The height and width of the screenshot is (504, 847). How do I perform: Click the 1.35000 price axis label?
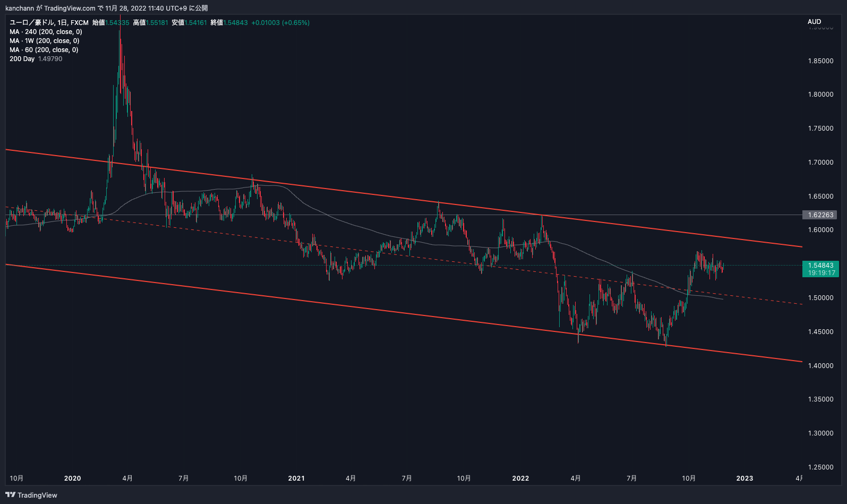[820, 399]
